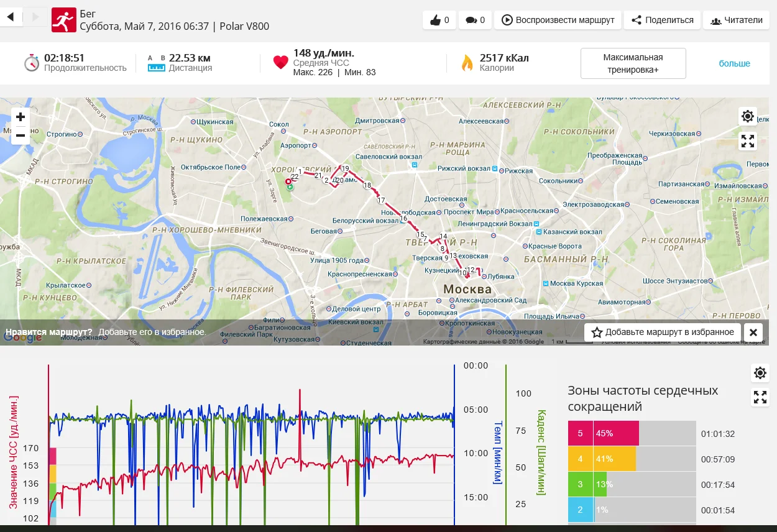Select kilometer marker 21 on route
The image size is (777, 532).
(318, 176)
